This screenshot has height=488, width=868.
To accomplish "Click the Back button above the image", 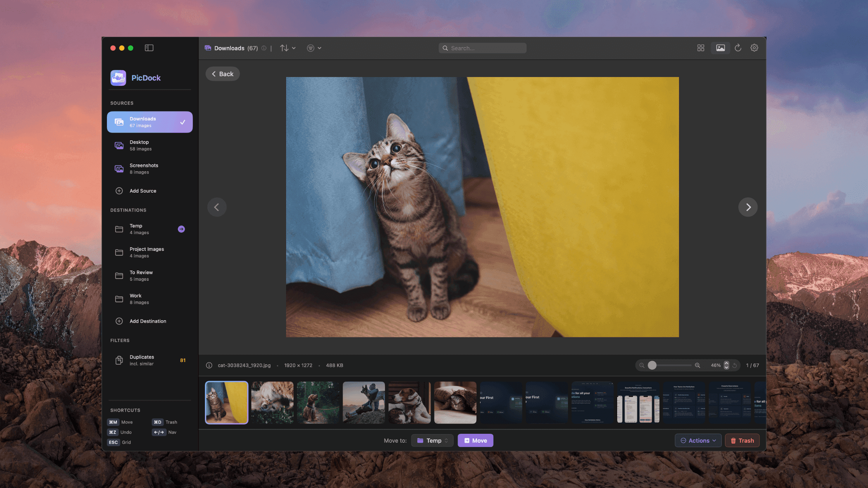I will (x=222, y=74).
